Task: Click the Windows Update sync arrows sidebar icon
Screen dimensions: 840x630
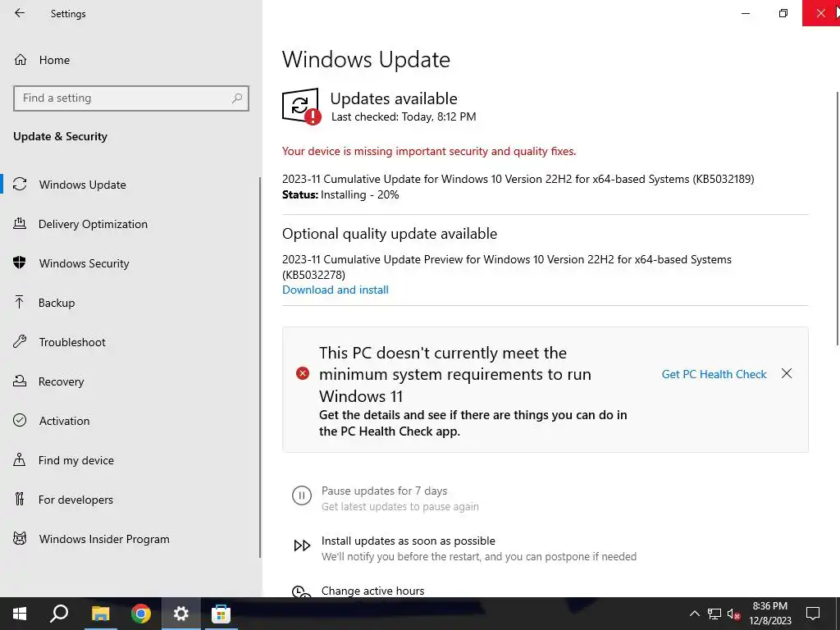Action: [x=20, y=184]
